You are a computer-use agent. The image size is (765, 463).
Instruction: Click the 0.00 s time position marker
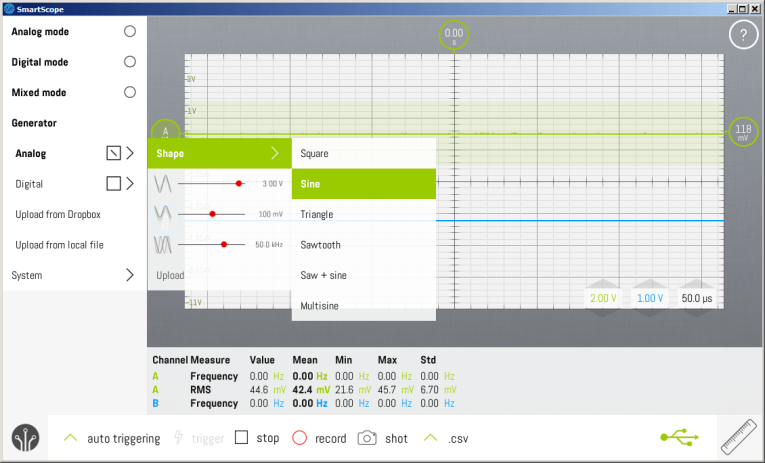point(454,35)
